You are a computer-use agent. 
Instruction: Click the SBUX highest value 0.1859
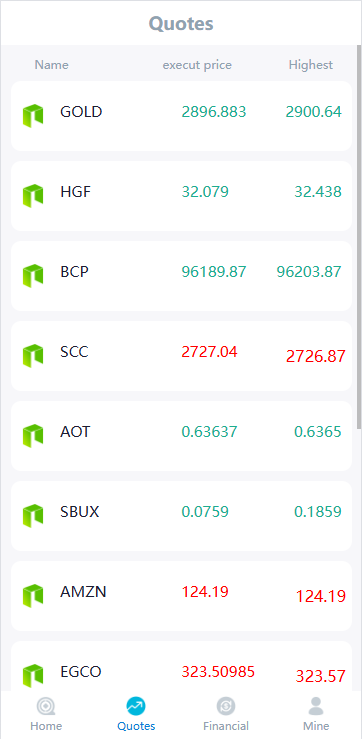(x=318, y=512)
